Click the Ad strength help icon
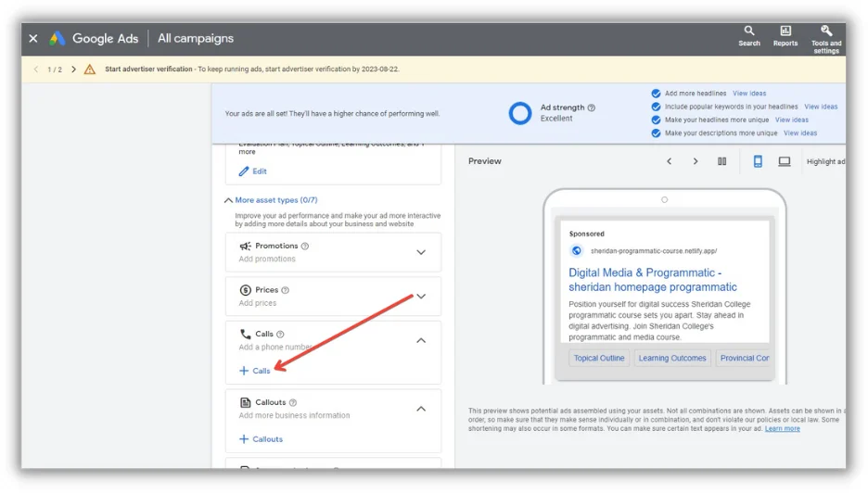The image size is (868, 494). point(592,108)
